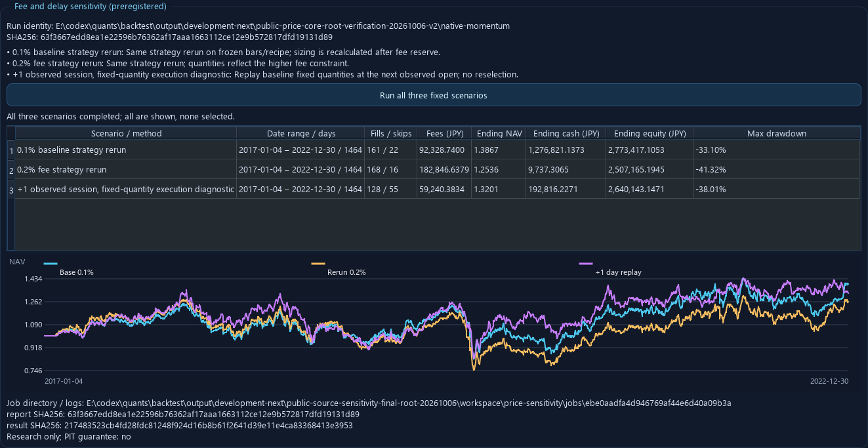Click the Research only; PIT guarantee line
The height and width of the screenshot is (448, 868).
tap(69, 437)
